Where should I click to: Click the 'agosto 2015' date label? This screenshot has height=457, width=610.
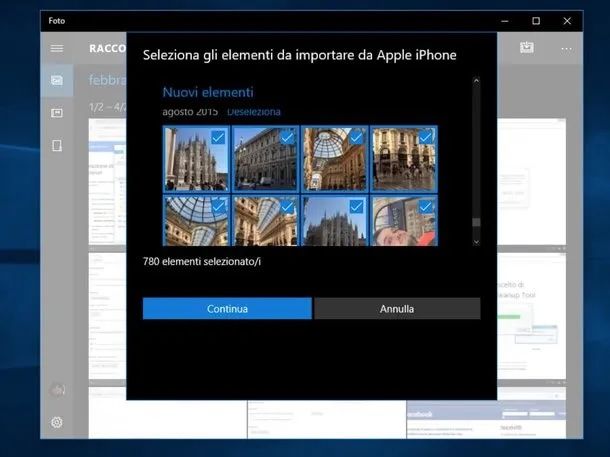190,112
